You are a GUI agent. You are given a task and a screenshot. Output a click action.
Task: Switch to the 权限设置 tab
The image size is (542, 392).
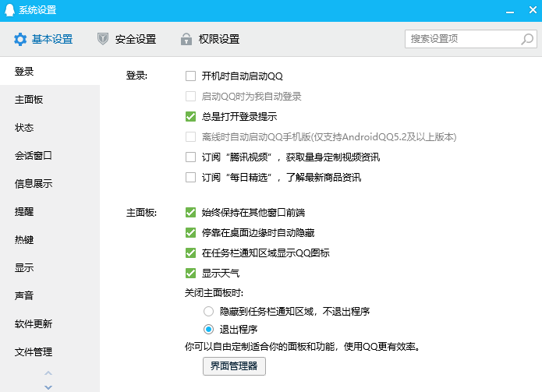point(210,39)
